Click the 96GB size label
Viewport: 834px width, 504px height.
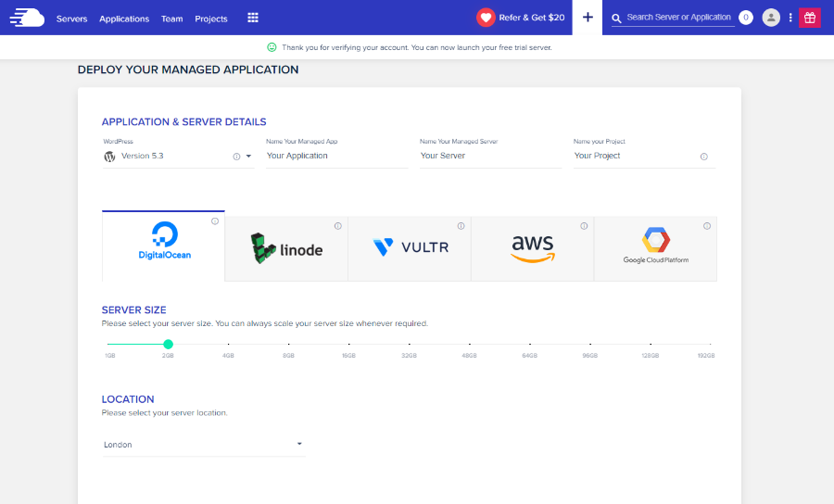coord(590,355)
